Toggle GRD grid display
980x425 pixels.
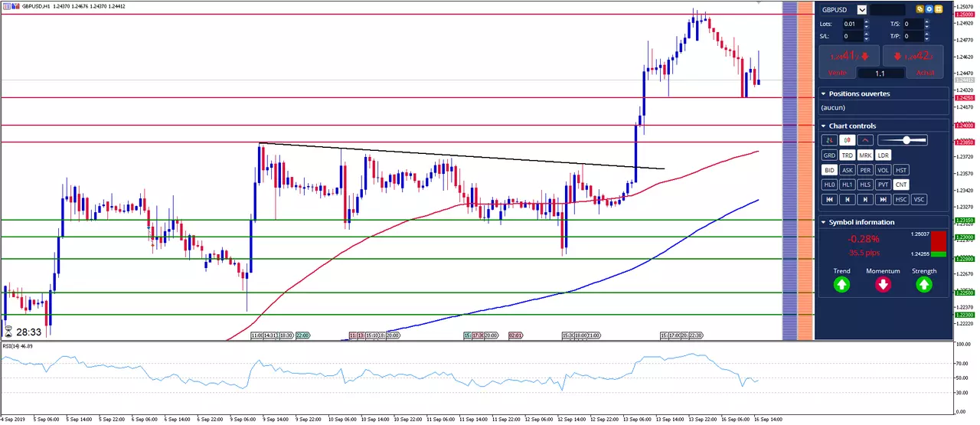(829, 155)
